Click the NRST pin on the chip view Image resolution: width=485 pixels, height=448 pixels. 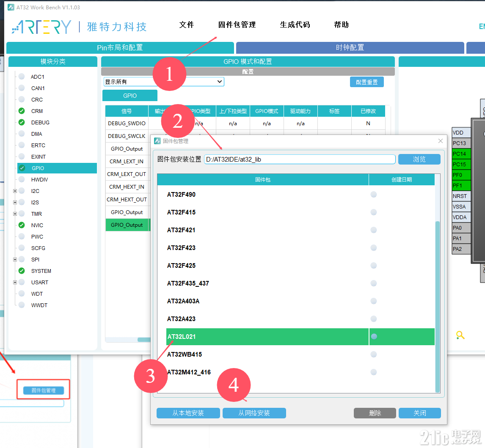click(x=461, y=196)
